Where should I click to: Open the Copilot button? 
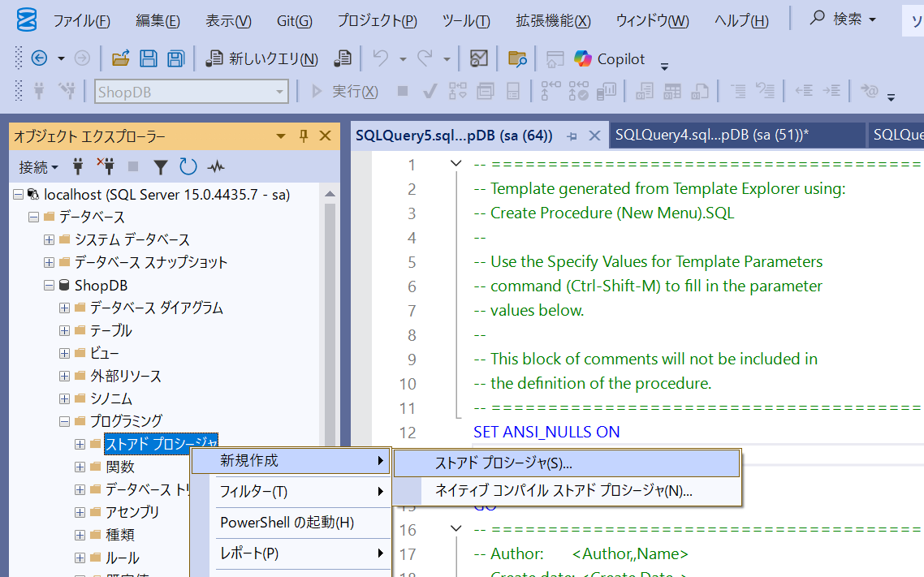pyautogui.click(x=609, y=59)
